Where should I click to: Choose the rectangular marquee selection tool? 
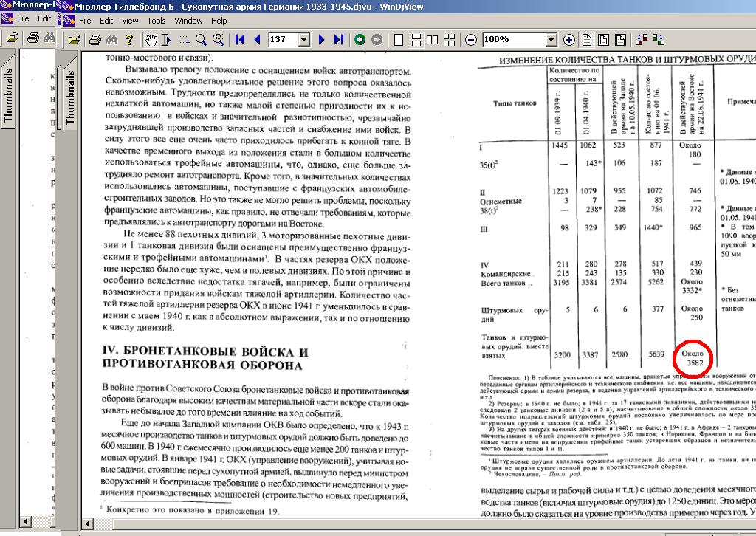click(184, 39)
